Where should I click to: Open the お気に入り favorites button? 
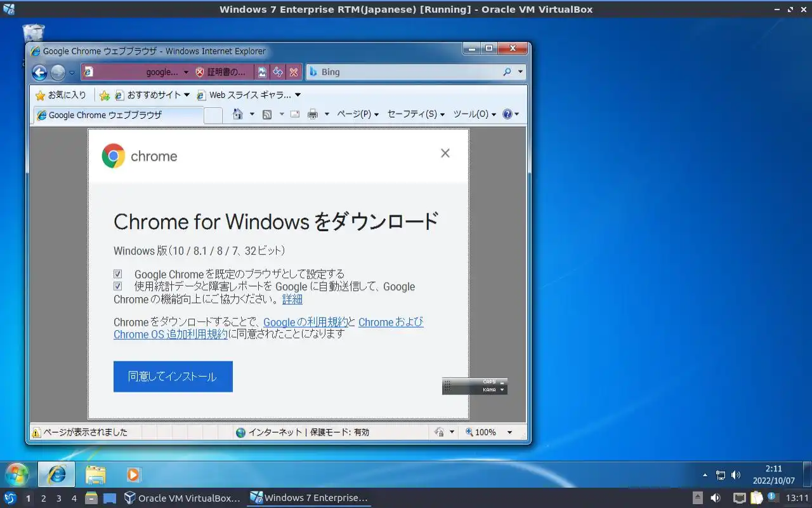tap(60, 95)
